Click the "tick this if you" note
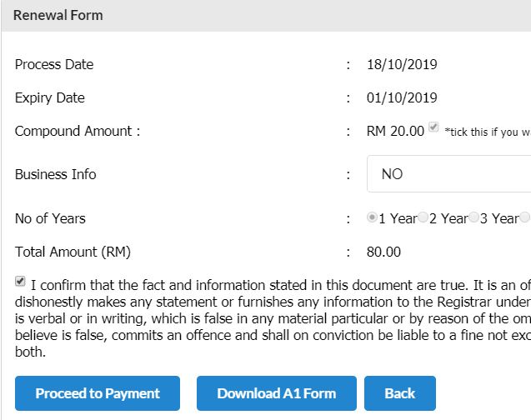 [x=487, y=132]
